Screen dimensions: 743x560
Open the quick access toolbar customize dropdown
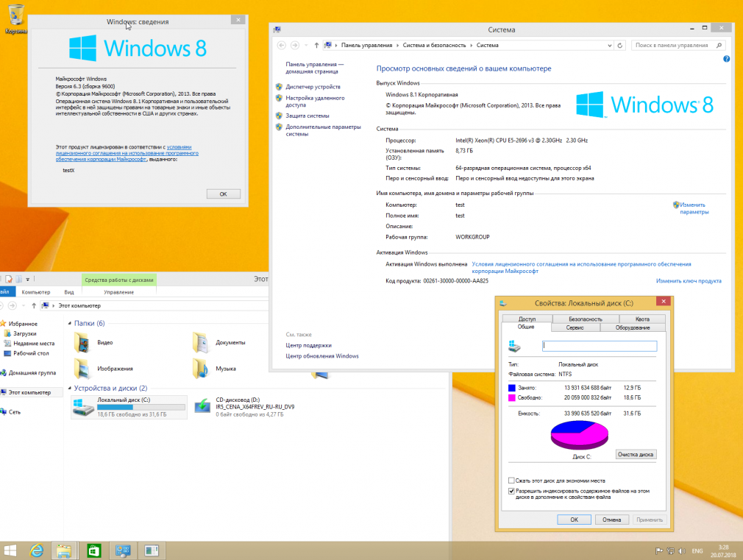(x=27, y=280)
